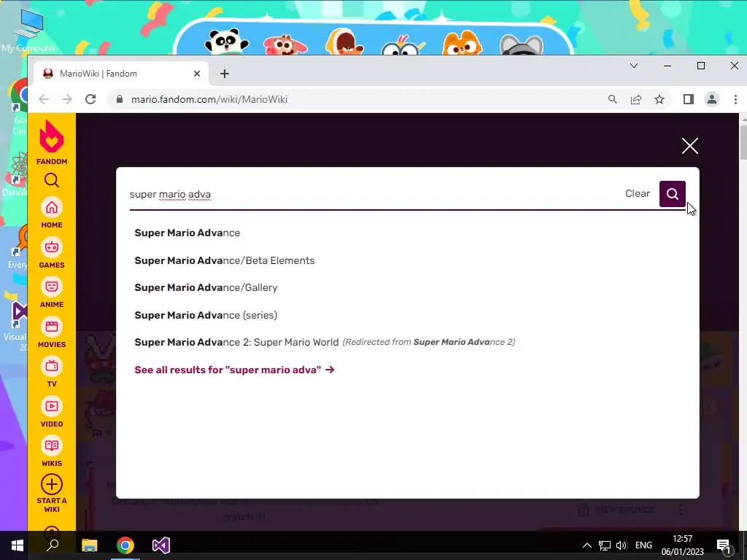Viewport: 747px width, 560px height.
Task: Click Chrome icon in taskbar
Action: click(125, 545)
